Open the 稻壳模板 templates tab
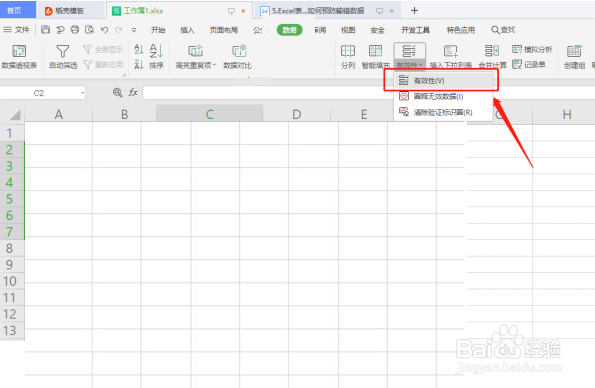 click(x=71, y=11)
